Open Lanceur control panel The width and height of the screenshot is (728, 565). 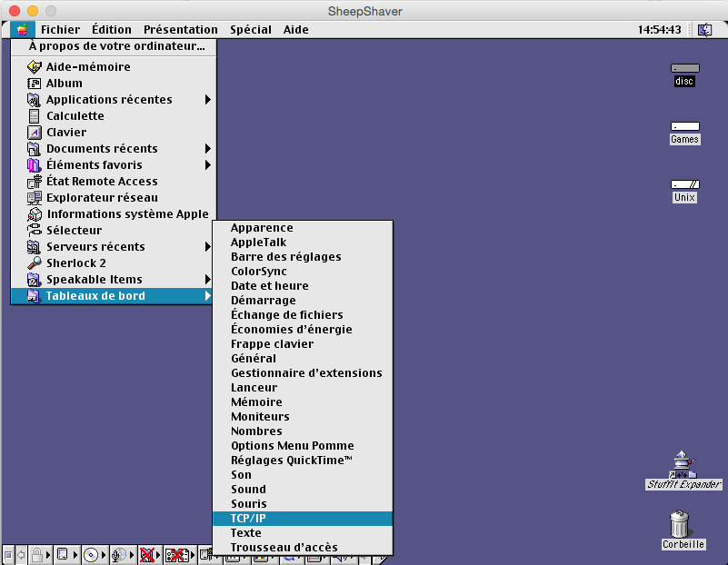coord(303,387)
